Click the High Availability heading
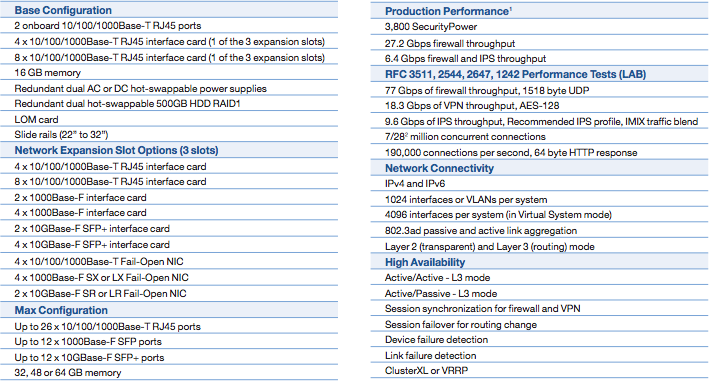Screen dimensions: 709x381 coord(425,262)
